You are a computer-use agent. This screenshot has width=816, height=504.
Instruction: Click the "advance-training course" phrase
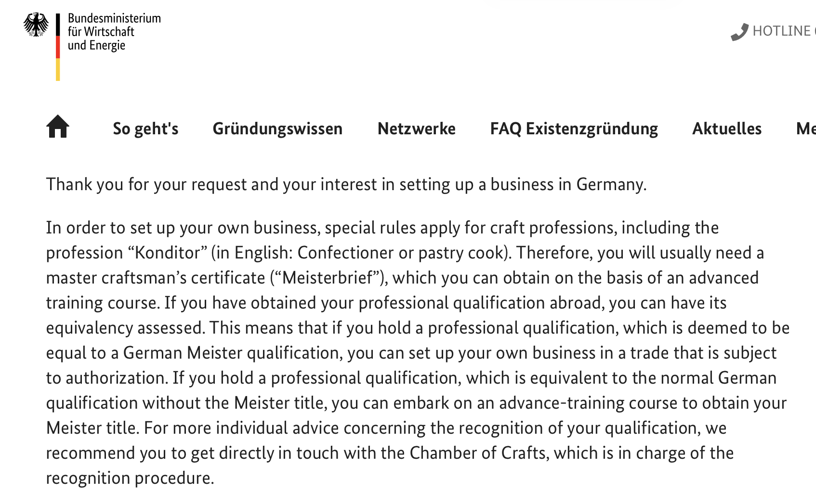[576, 403]
